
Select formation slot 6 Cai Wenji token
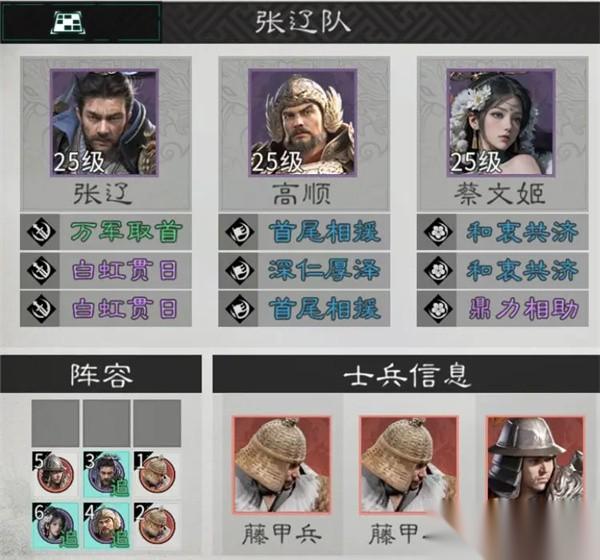55,527
